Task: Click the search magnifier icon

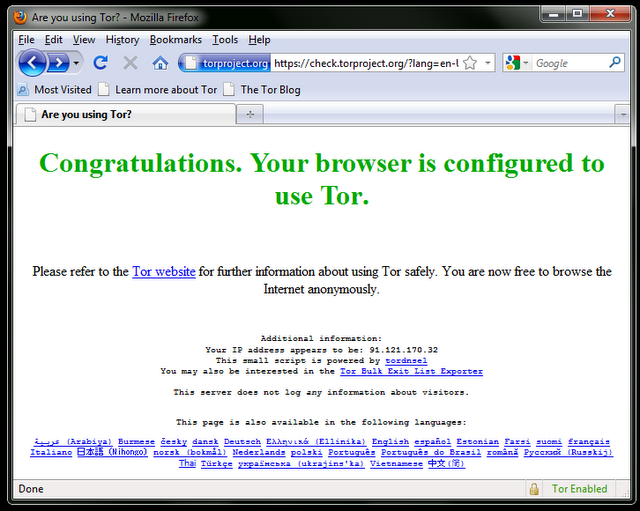Action: click(615, 63)
